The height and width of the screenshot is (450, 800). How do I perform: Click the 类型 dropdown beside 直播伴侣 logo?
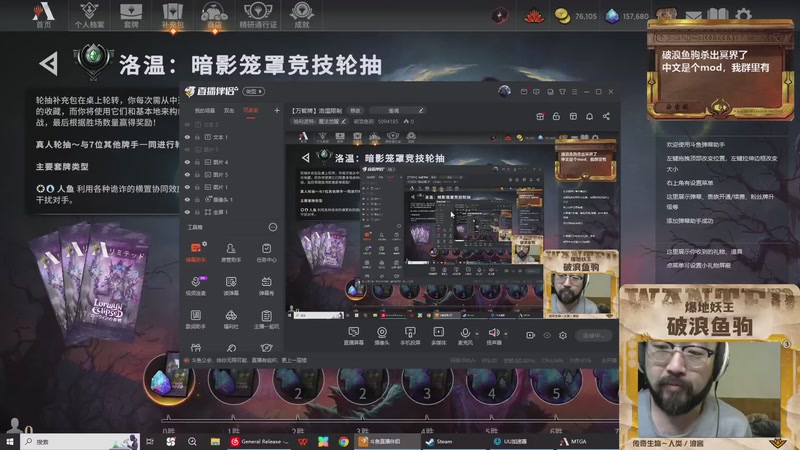point(254,91)
